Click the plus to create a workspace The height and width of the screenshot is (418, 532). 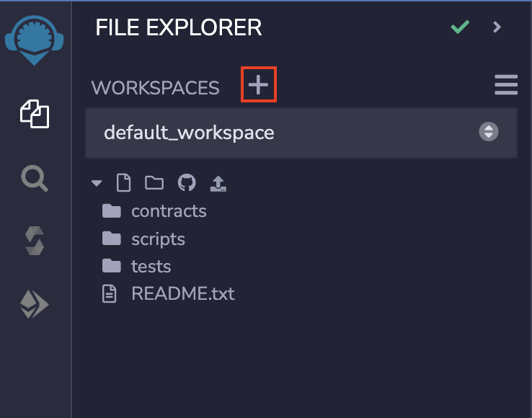point(258,86)
